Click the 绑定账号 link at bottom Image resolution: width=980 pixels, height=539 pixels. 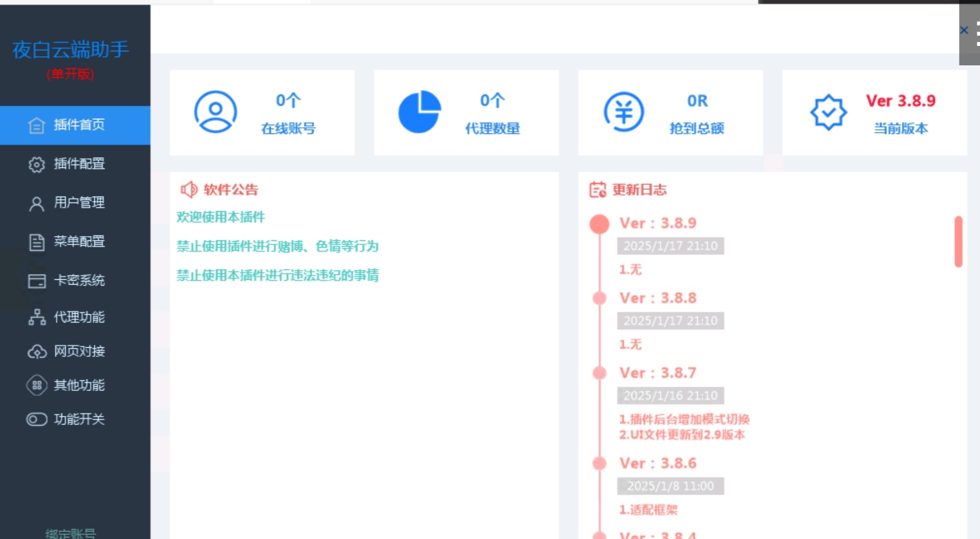(x=70, y=534)
